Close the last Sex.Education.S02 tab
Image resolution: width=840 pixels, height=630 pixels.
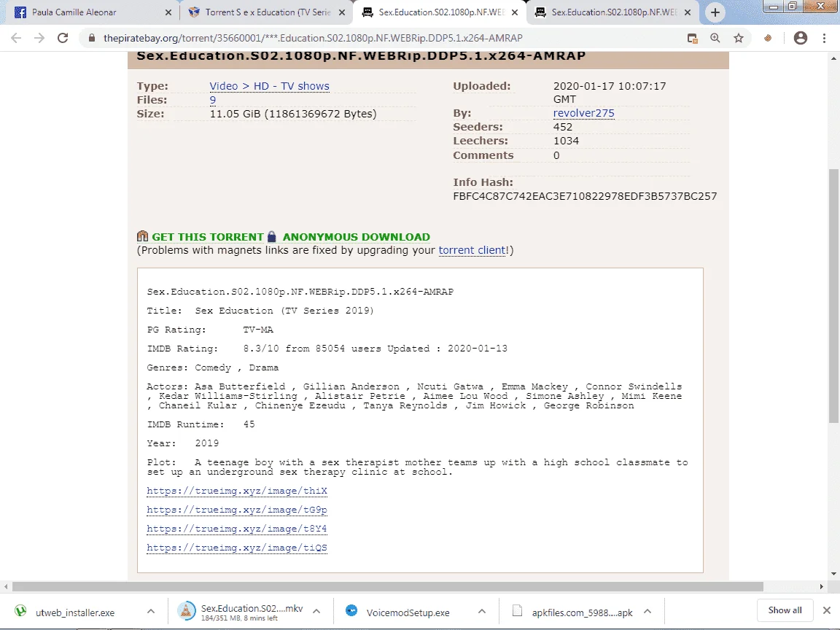688,12
